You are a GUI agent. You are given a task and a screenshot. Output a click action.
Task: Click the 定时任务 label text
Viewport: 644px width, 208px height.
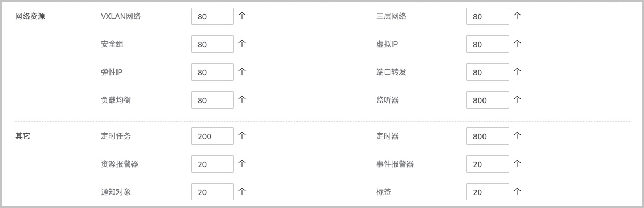(x=115, y=136)
